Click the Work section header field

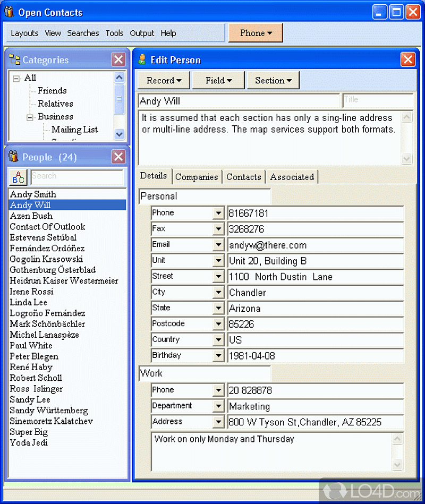pos(205,373)
